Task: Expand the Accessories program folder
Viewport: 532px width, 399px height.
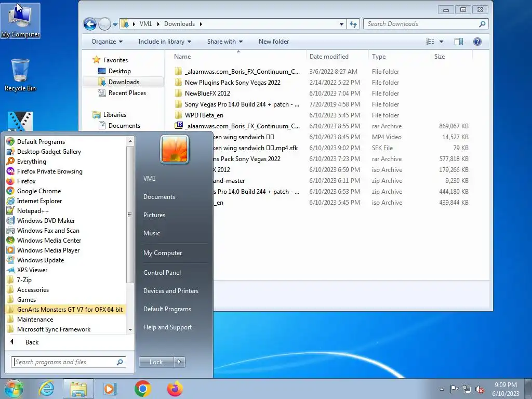Action: point(33,289)
